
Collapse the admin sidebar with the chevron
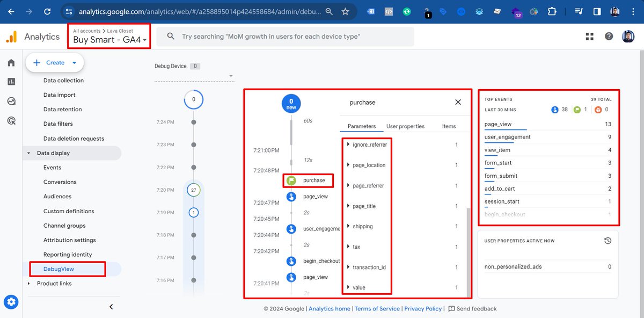pos(111,307)
